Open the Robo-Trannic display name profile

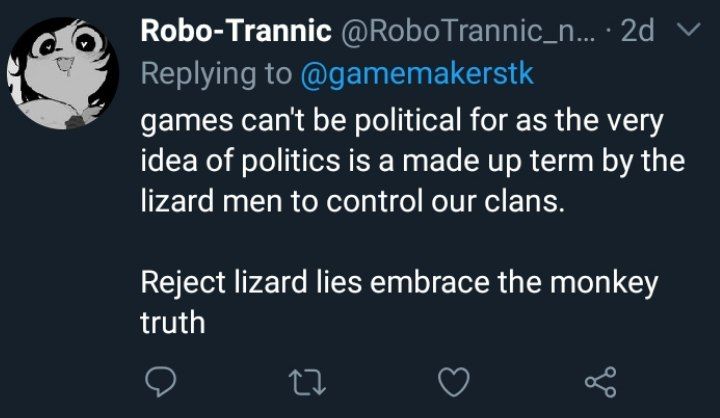(236, 33)
